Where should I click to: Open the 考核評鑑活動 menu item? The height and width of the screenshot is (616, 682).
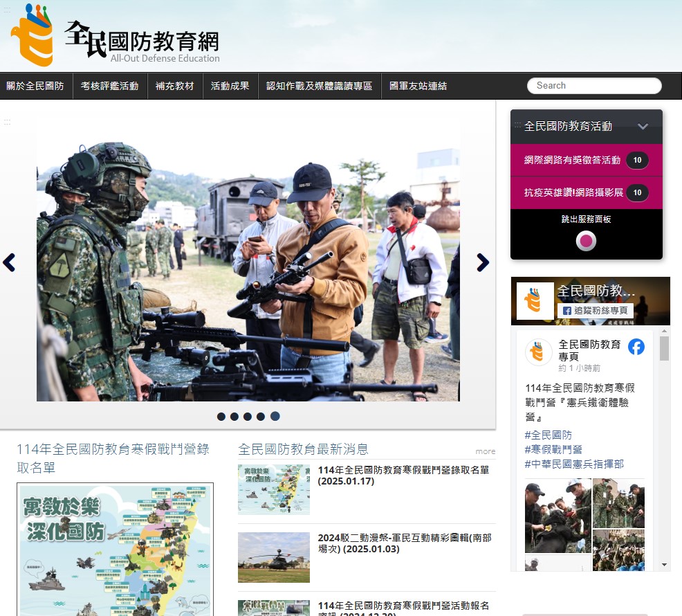coord(109,87)
